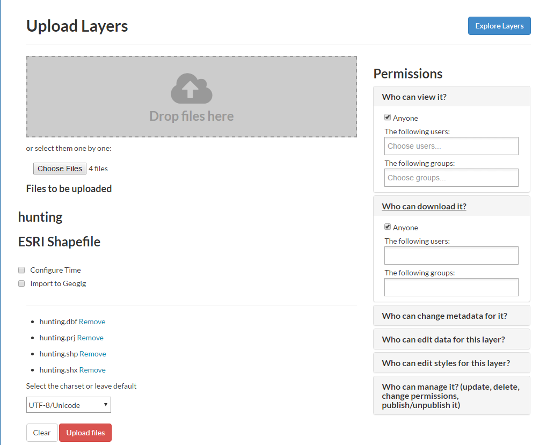Click the cloud upload icon in drop zone
Image resolution: width=554 pixels, height=445 pixels.
(x=191, y=88)
